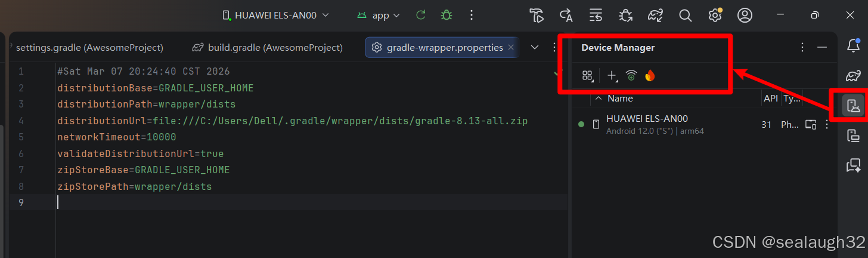This screenshot has width=868, height=258.
Task: Click API value 31 in device row
Action: [767, 125]
